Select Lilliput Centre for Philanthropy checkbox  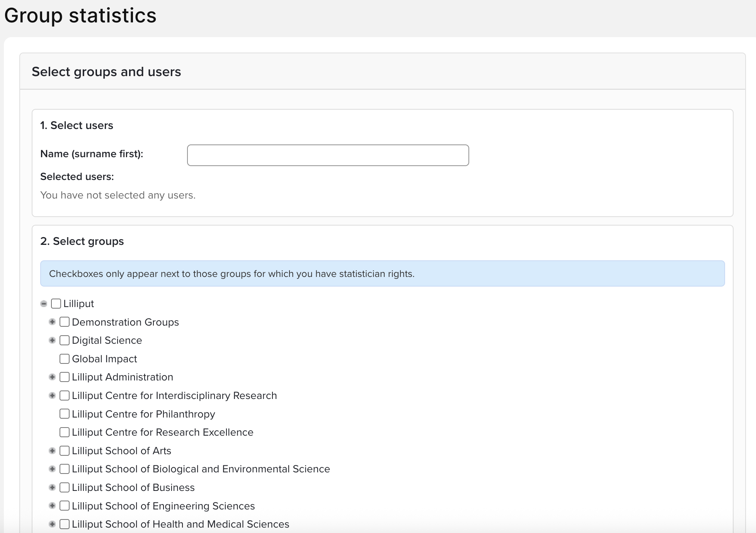pos(65,414)
